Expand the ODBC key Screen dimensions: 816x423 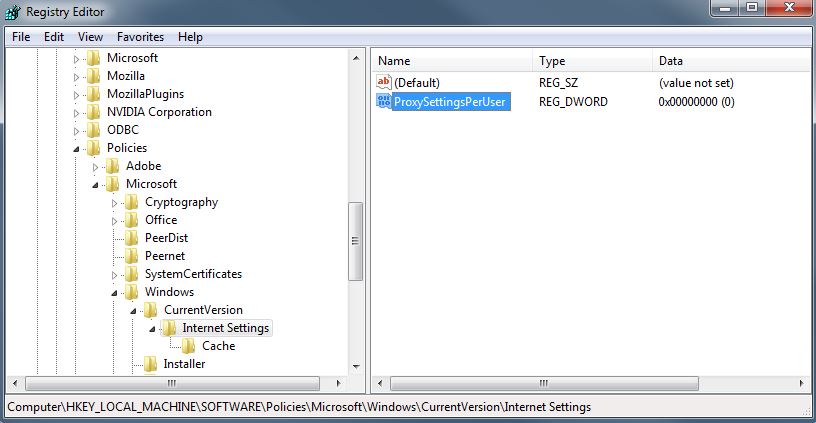[x=76, y=131]
